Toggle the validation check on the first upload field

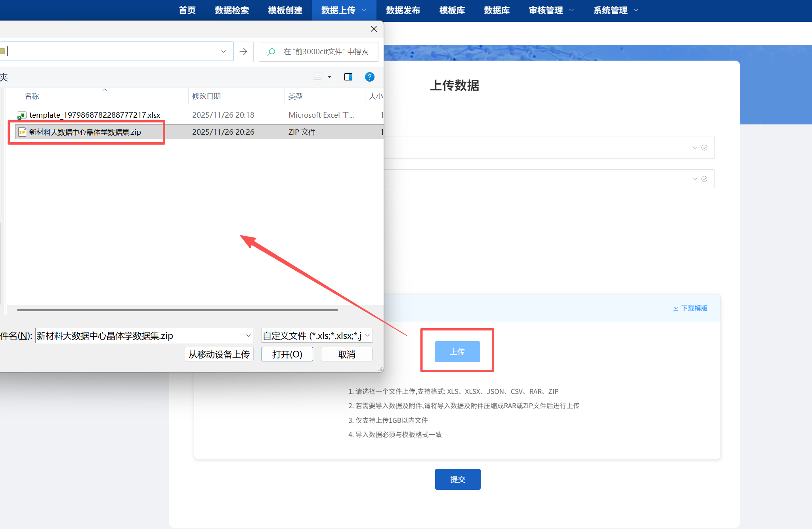(x=704, y=147)
